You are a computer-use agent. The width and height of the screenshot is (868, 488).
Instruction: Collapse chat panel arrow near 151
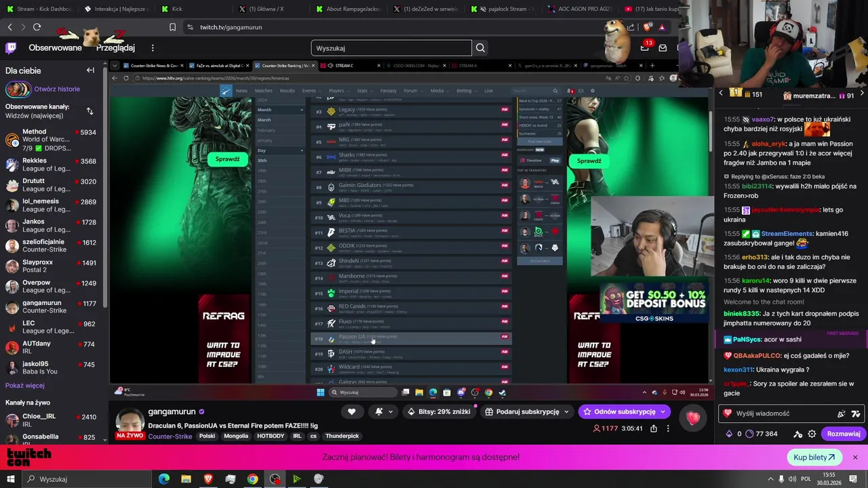722,94
